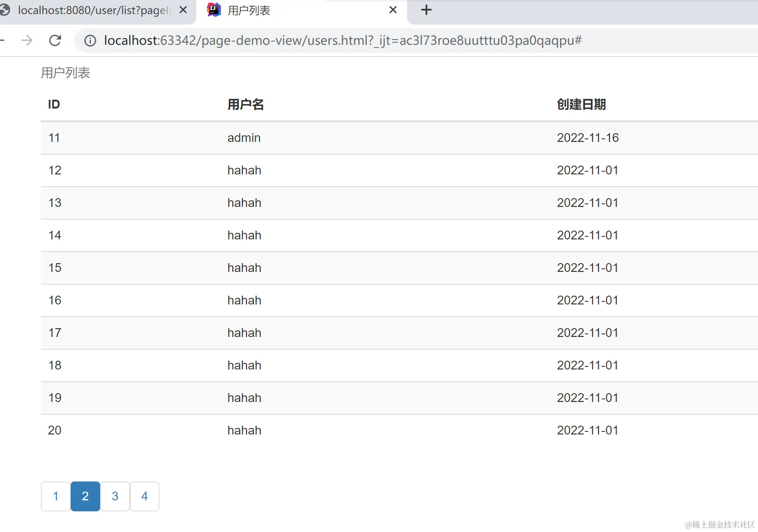The height and width of the screenshot is (532, 758).
Task: Click the username admin cell
Action: tap(244, 138)
